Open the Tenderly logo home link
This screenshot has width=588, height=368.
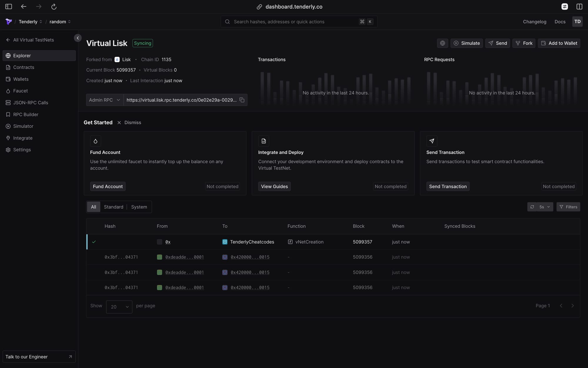(x=9, y=21)
